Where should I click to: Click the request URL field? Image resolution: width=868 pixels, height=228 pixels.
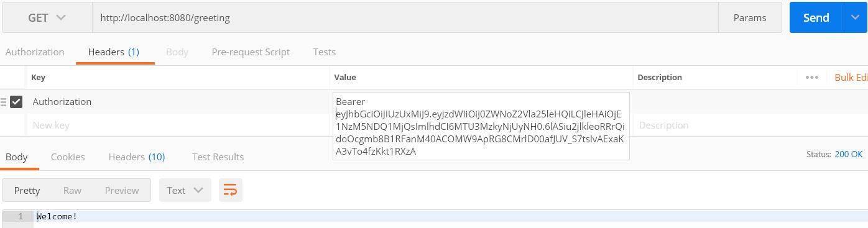tap(405, 18)
